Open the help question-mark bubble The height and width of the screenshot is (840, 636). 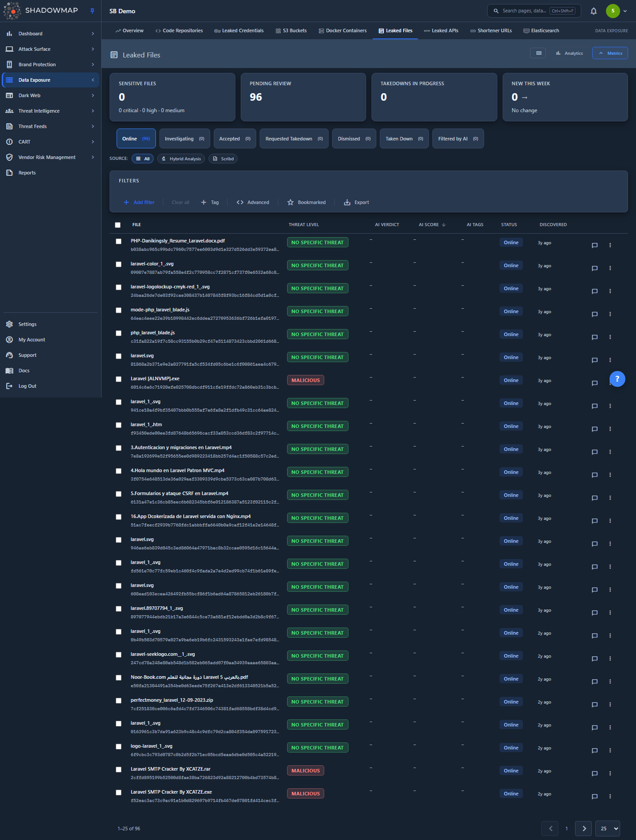click(617, 379)
